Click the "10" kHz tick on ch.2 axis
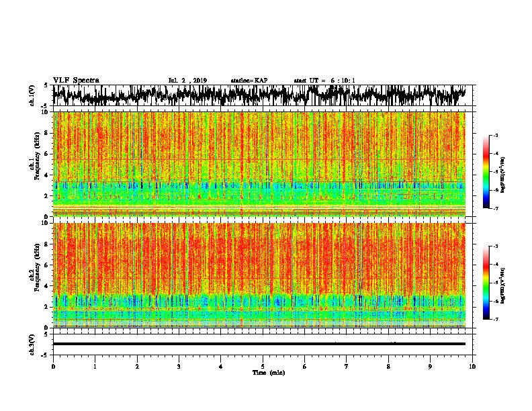Image resolution: width=532 pixels, height=411 pixels. 45,223
